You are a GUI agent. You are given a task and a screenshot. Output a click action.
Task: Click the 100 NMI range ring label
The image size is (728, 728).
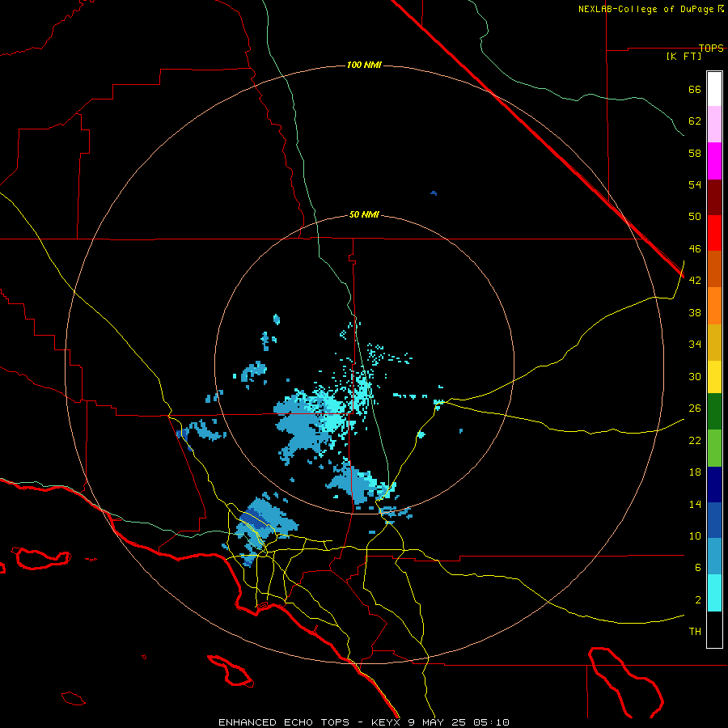point(364,65)
